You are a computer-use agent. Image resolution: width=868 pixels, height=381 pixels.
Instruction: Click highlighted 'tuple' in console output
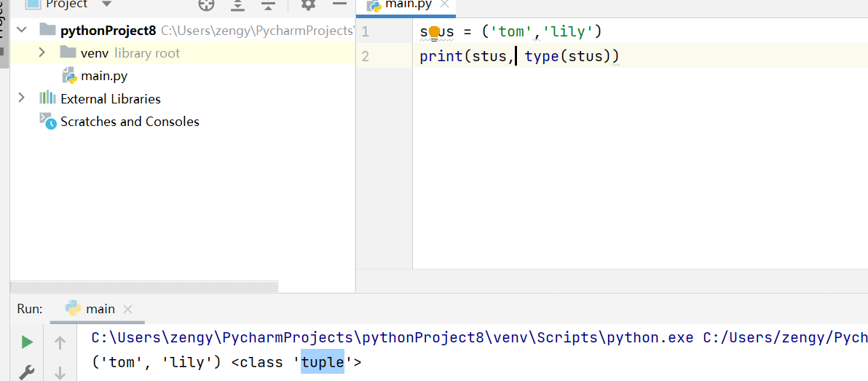322,363
